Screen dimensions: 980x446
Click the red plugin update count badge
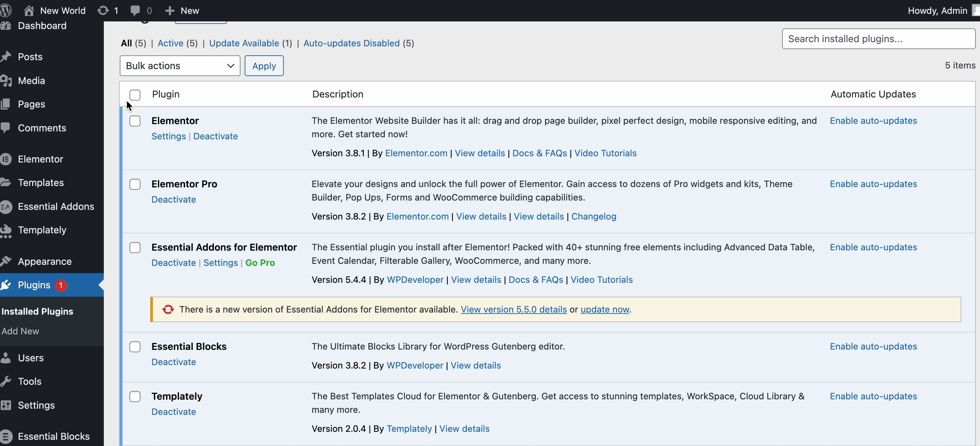[x=61, y=285]
